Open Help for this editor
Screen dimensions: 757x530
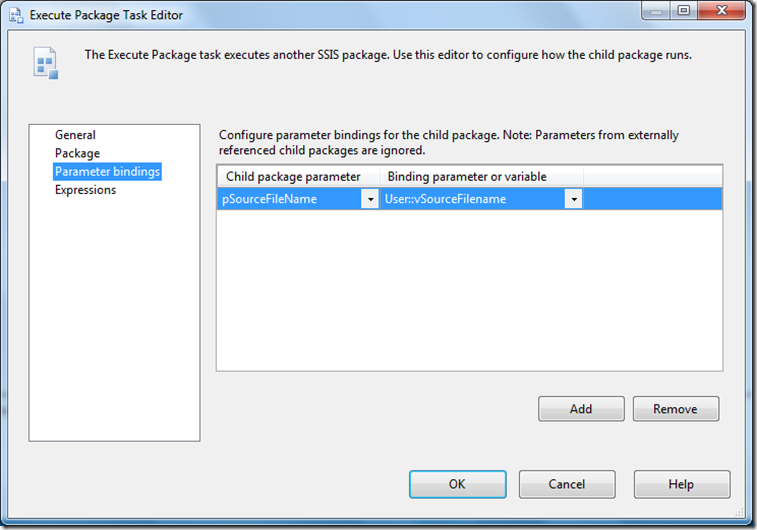coord(681,484)
